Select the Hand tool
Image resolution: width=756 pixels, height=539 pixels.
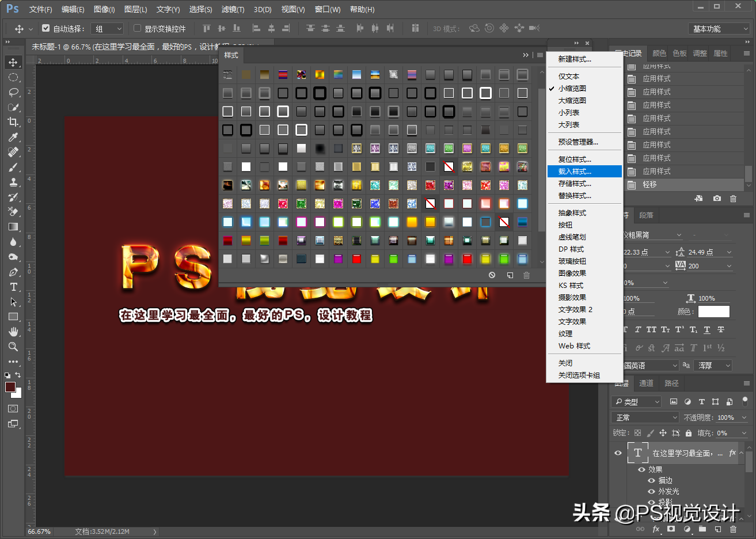coord(13,332)
